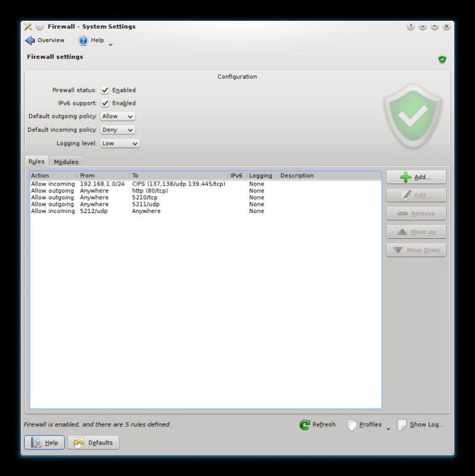Click the 'None' logging cell for 5210/tcp rule
475x476 pixels.
click(x=257, y=198)
